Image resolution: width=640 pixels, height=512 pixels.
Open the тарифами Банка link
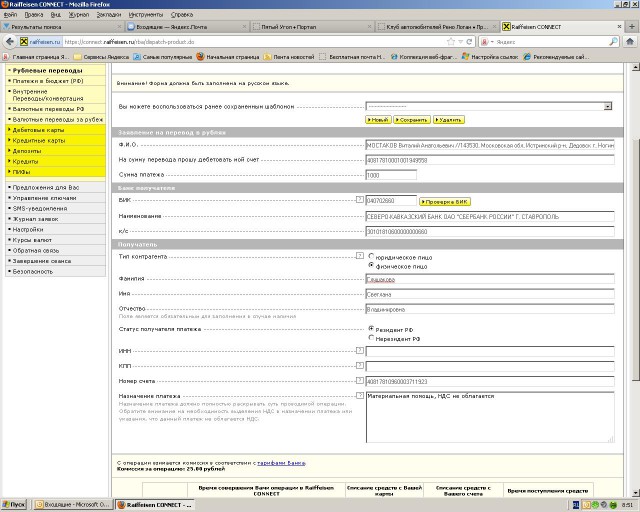point(281,463)
